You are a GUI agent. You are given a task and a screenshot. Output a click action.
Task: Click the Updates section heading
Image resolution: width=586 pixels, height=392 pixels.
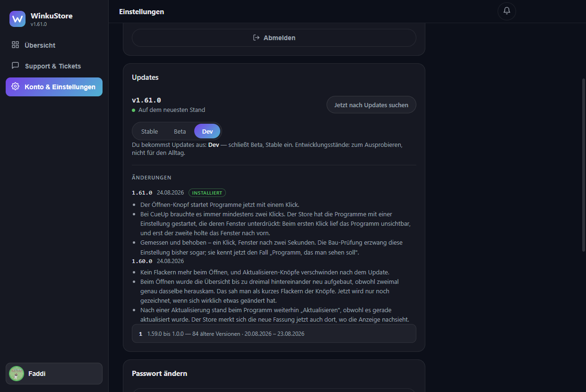[145, 77]
